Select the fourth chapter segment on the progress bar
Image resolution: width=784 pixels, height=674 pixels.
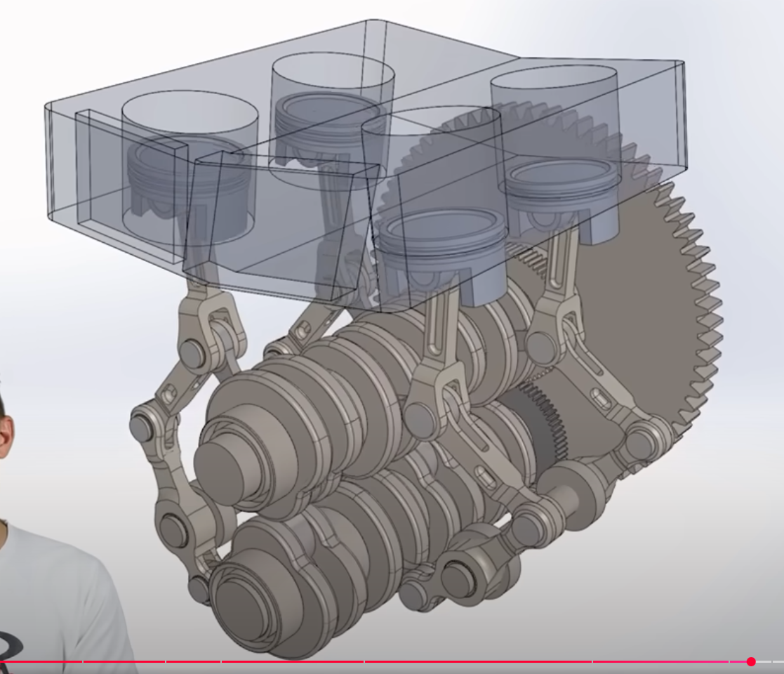pyautogui.click(x=293, y=661)
